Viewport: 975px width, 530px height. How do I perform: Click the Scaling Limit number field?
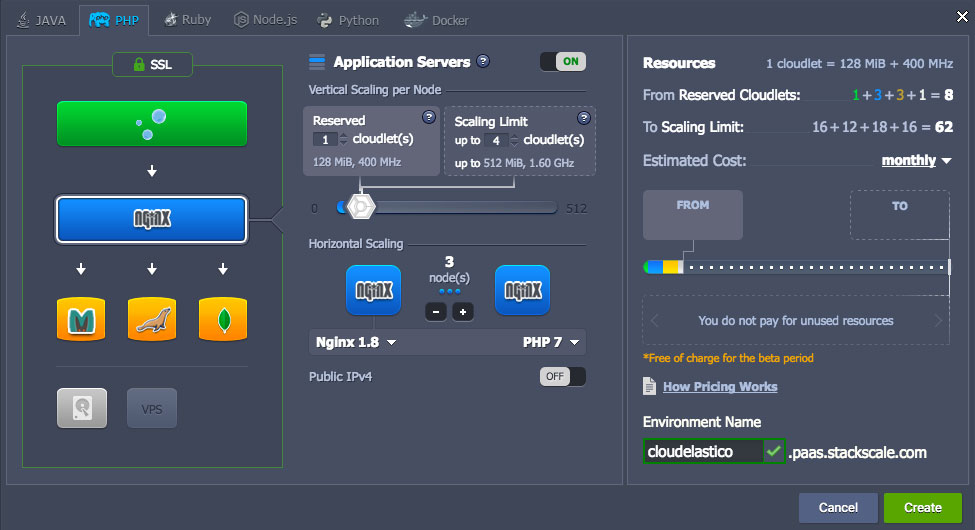[496, 141]
